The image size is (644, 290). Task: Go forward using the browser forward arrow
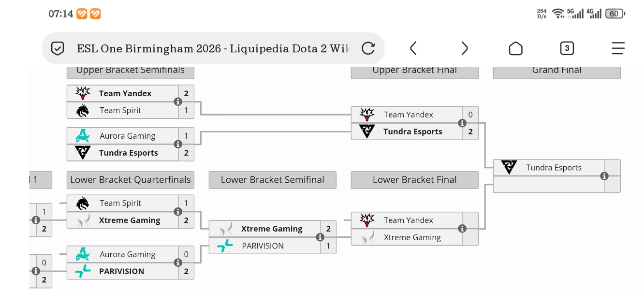tap(464, 48)
